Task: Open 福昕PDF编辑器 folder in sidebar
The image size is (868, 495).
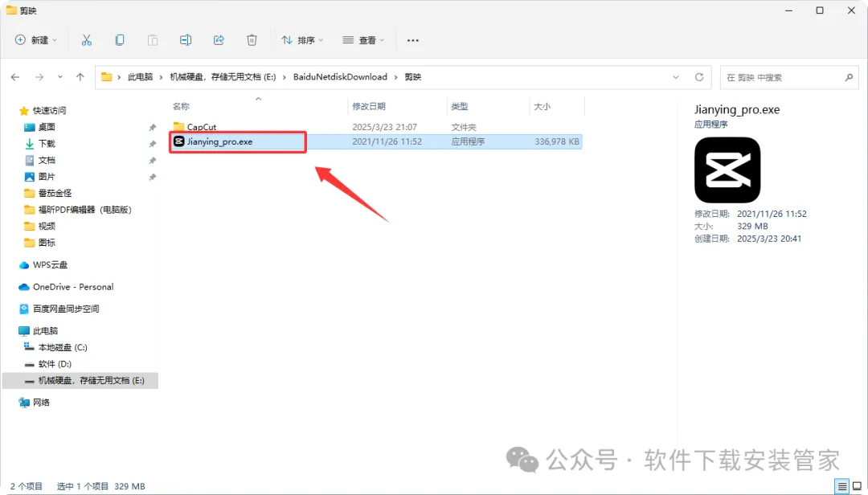Action: [x=84, y=210]
